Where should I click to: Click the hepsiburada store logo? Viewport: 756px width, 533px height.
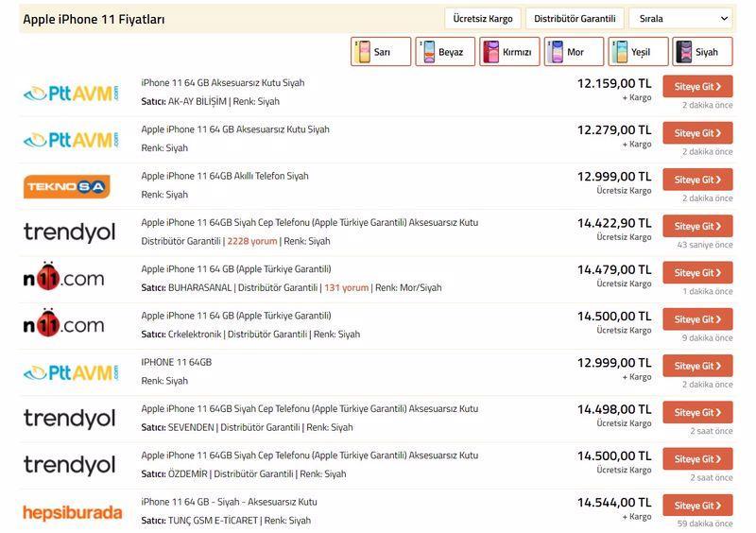pyautogui.click(x=73, y=512)
